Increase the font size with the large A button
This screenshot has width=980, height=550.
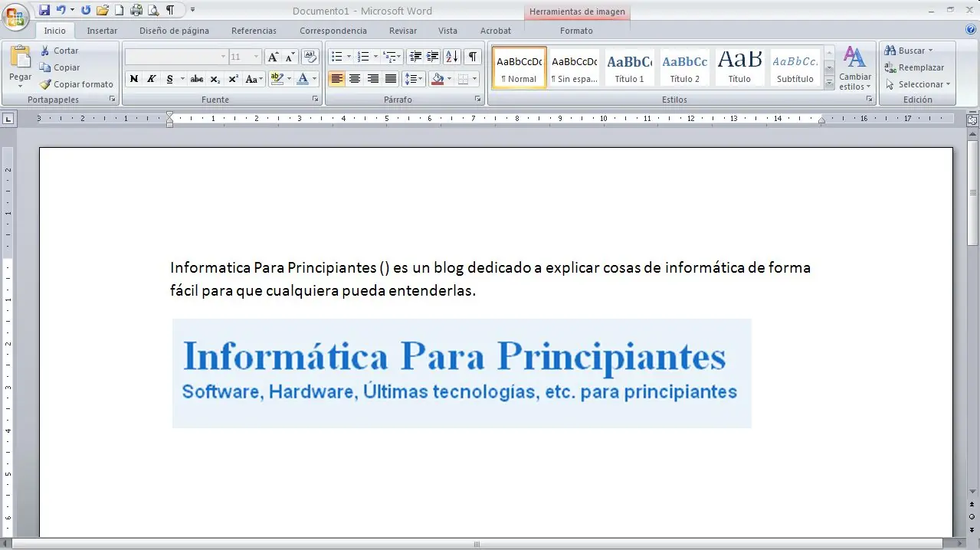[273, 57]
